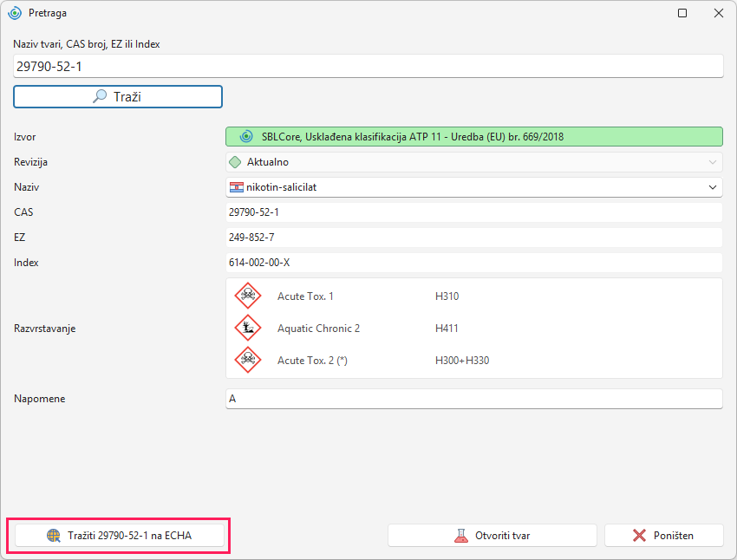Screen dimensions: 737x560
Task: Cancel with the Poništen button
Action: pos(663,536)
